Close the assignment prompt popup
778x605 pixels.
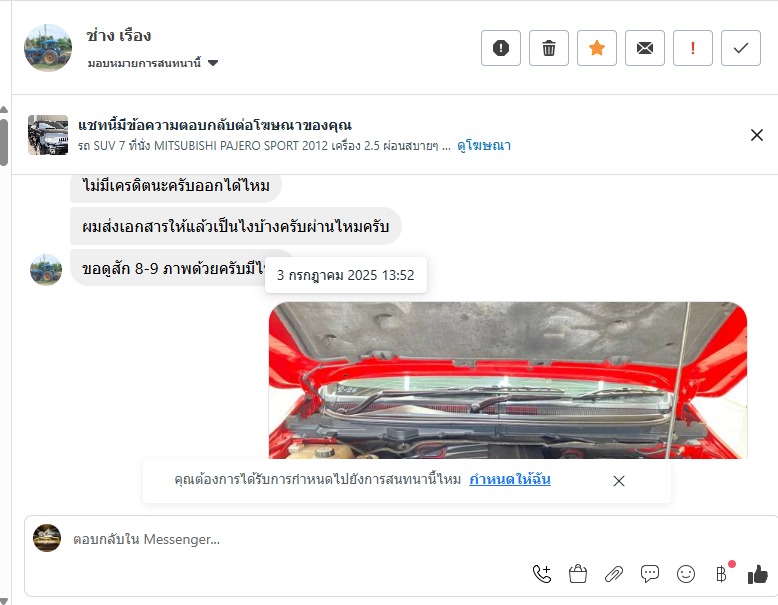pyautogui.click(x=618, y=481)
